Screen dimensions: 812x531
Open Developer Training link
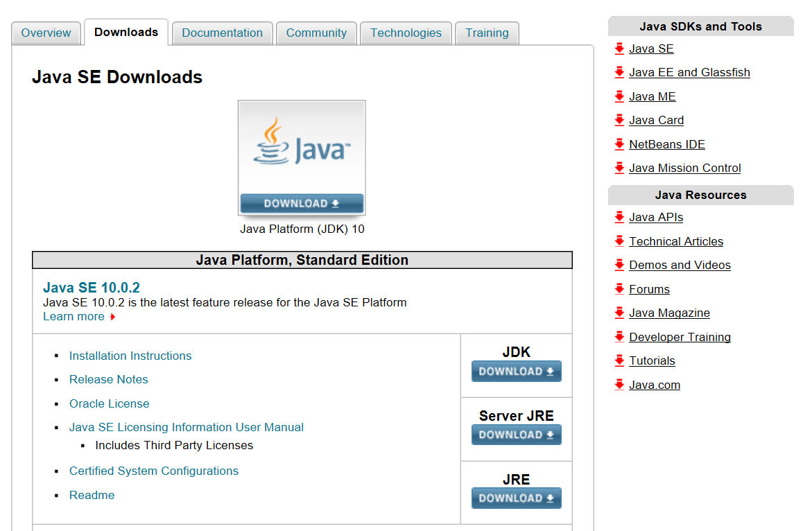pos(680,338)
